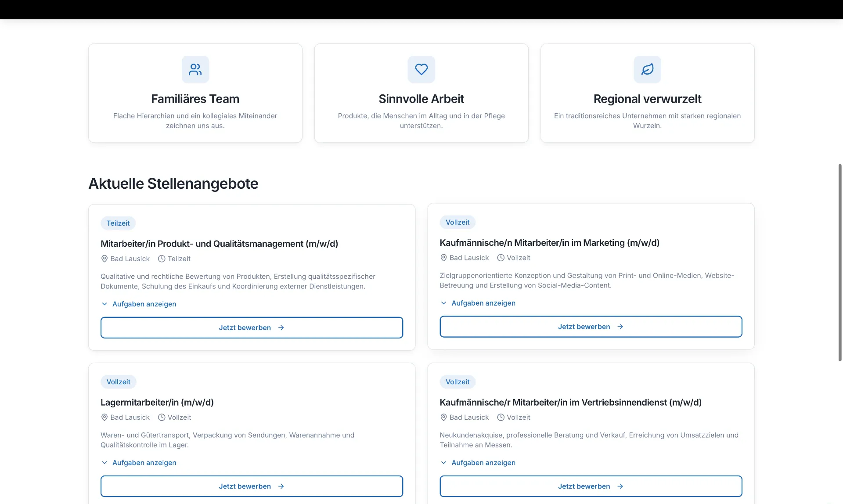Click the Vollzeit badge on Lagermitarbeiter card
This screenshot has width=843, height=504.
(x=119, y=382)
